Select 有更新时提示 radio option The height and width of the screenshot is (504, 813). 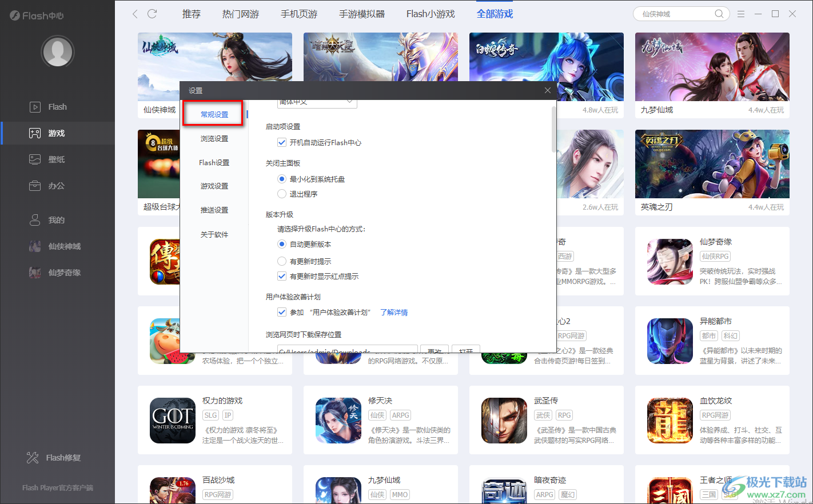pyautogui.click(x=282, y=261)
